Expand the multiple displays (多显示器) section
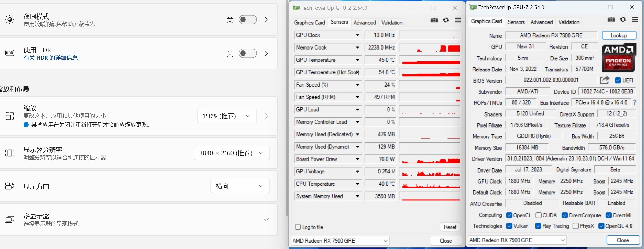Viewport: 644px width, 249px height. tap(266, 220)
